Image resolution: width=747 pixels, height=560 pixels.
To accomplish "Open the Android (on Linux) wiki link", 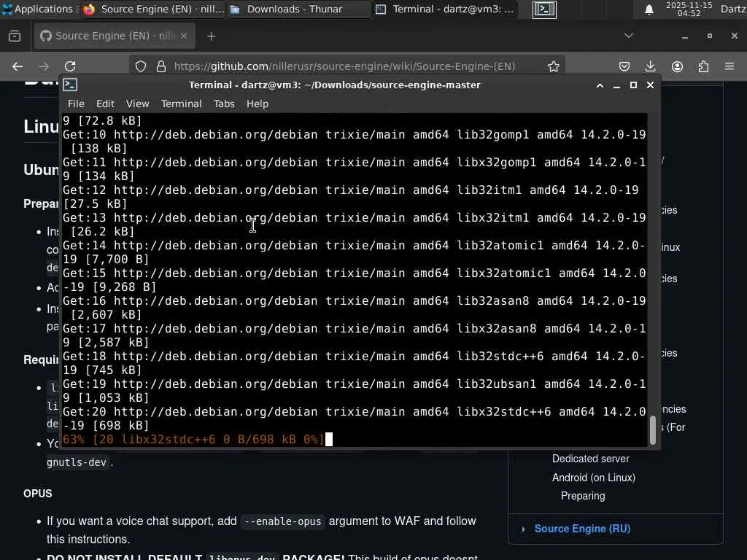I will pyautogui.click(x=594, y=477).
